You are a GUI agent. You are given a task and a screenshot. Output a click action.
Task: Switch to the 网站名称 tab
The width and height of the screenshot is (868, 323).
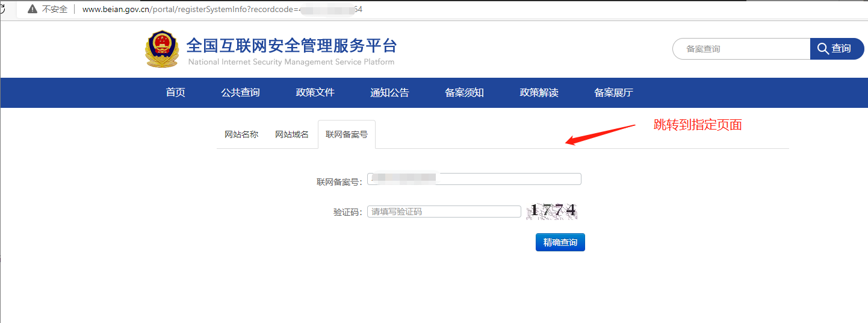[241, 134]
